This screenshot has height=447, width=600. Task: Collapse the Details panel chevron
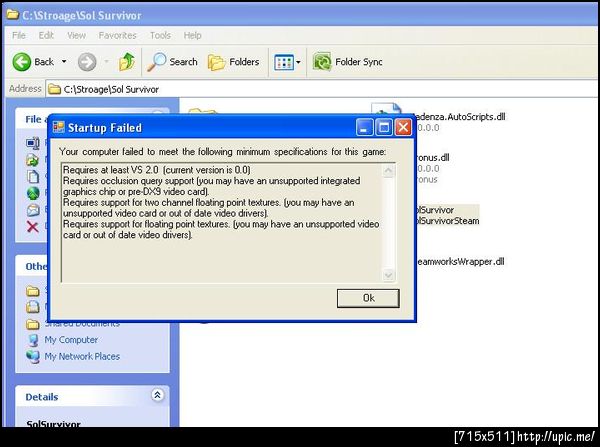point(157,395)
